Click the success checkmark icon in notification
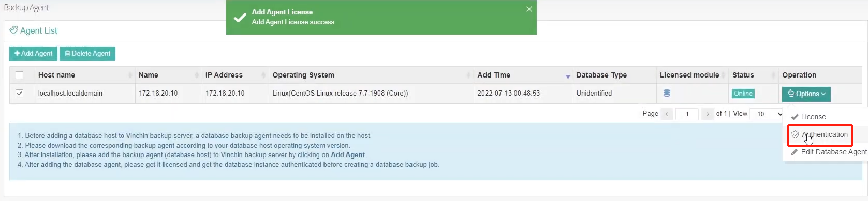 coord(240,18)
